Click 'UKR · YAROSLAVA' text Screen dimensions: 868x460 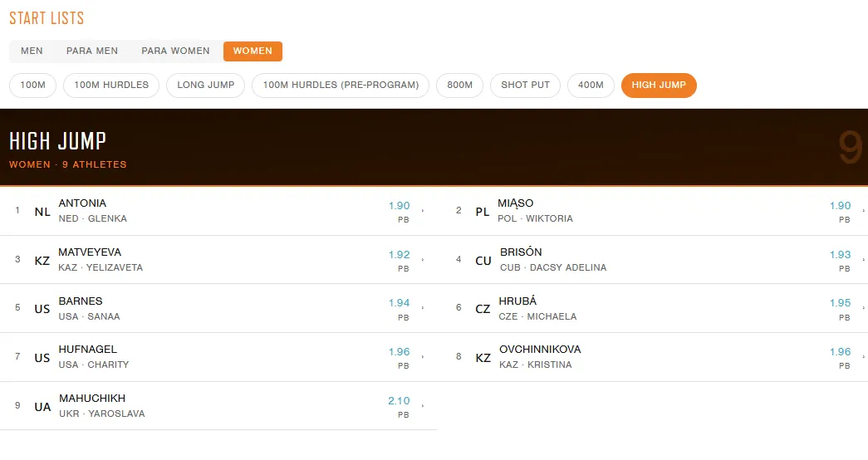pyautogui.click(x=102, y=414)
